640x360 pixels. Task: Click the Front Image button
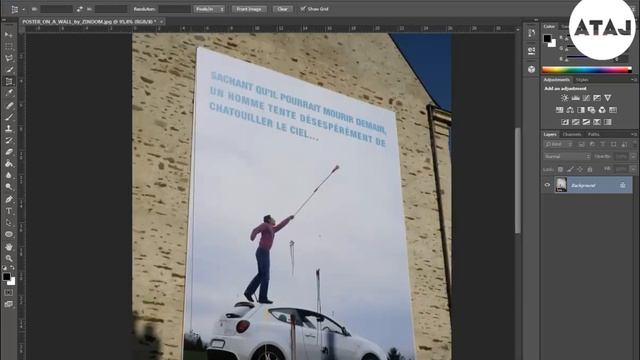pos(249,9)
